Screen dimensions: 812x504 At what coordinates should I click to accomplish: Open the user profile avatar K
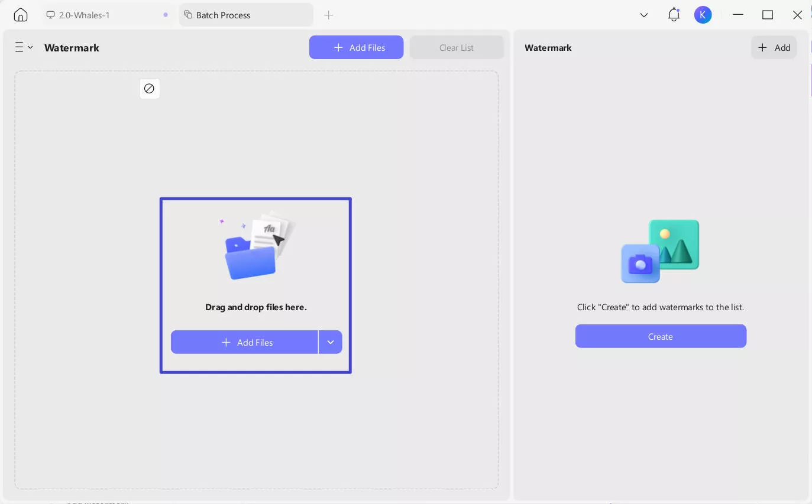click(703, 15)
